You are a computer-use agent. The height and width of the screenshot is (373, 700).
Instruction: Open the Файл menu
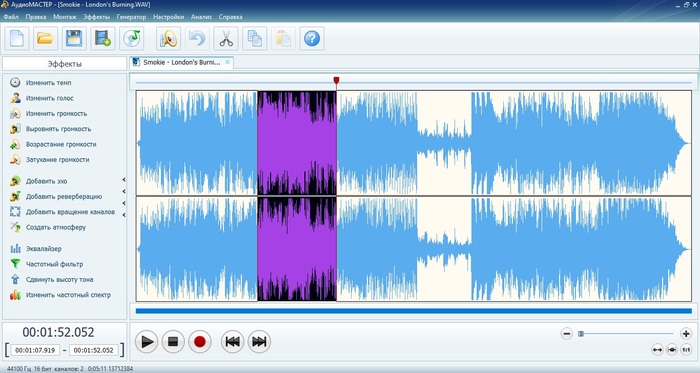point(11,17)
